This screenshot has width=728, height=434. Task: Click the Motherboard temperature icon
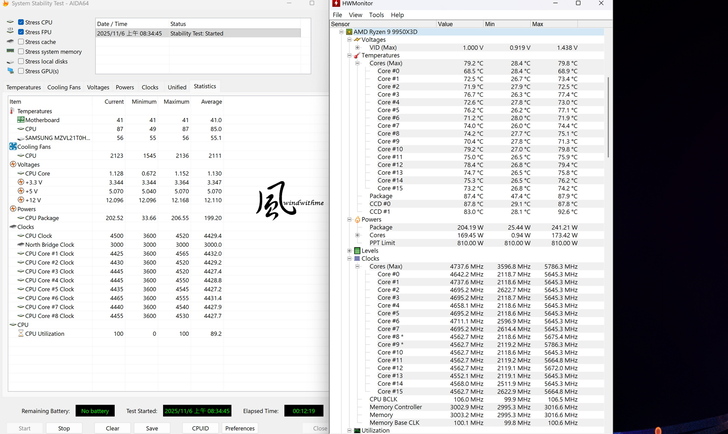[x=20, y=120]
